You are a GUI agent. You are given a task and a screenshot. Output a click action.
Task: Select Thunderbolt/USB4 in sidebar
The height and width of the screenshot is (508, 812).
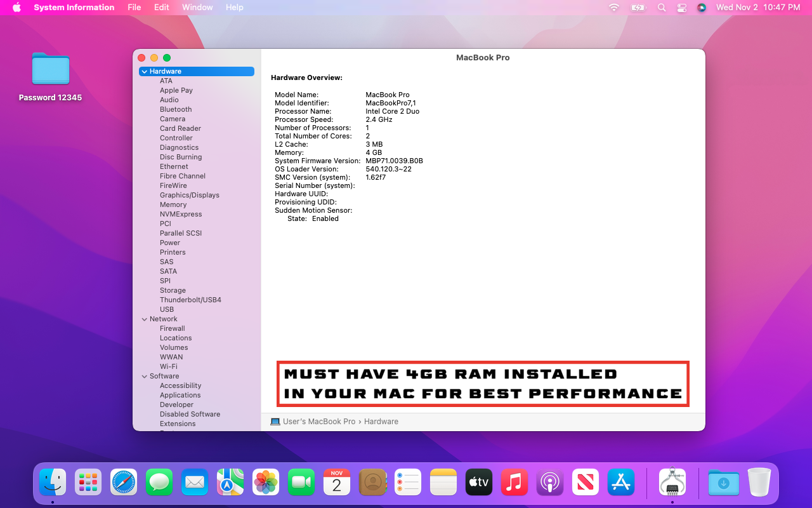tap(190, 300)
